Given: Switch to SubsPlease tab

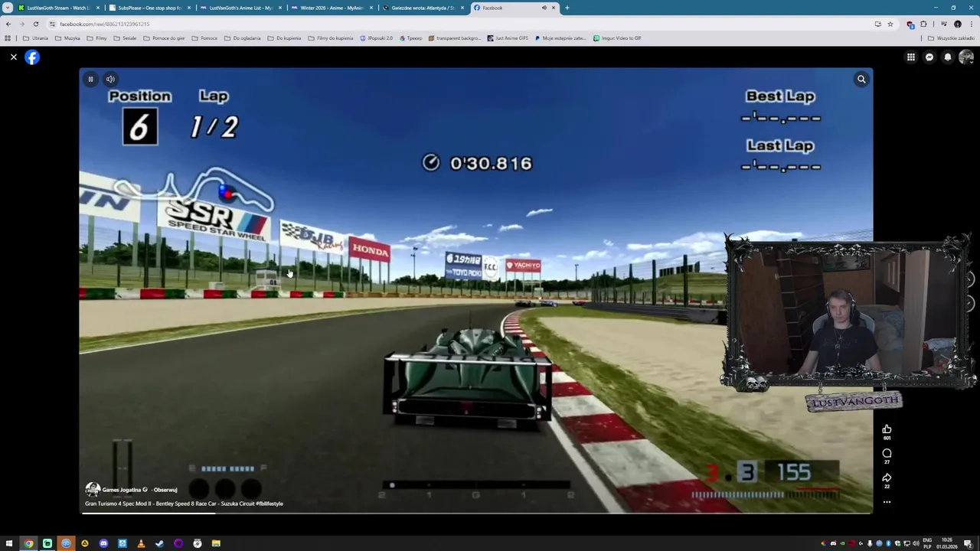Looking at the screenshot, I should click(149, 8).
